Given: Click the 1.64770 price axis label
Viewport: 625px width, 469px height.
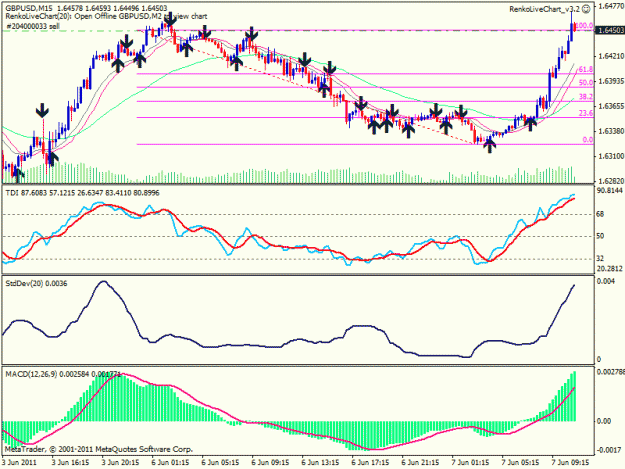Looking at the screenshot, I should (x=609, y=6).
